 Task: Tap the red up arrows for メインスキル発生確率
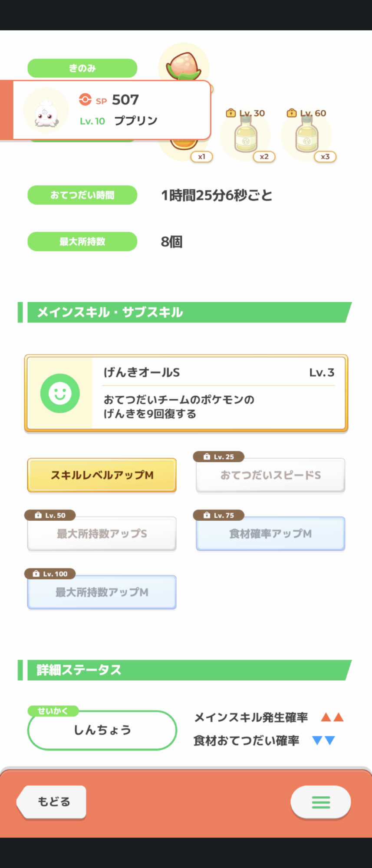(x=332, y=717)
